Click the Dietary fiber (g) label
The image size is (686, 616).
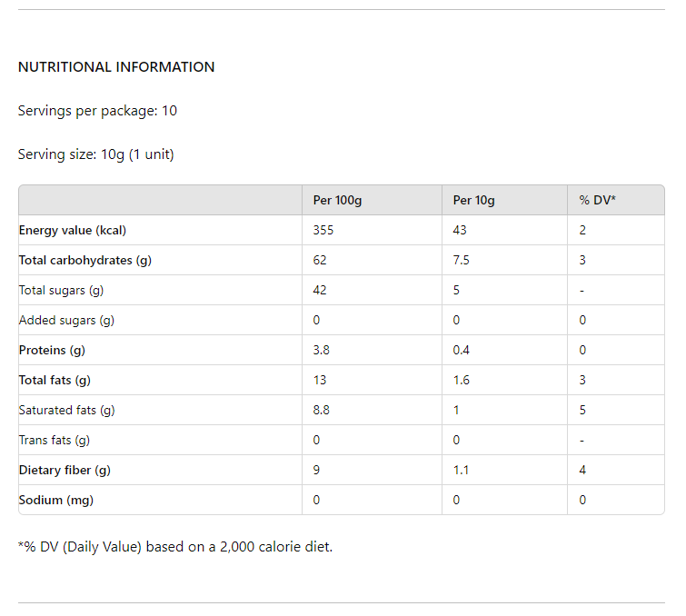point(65,471)
